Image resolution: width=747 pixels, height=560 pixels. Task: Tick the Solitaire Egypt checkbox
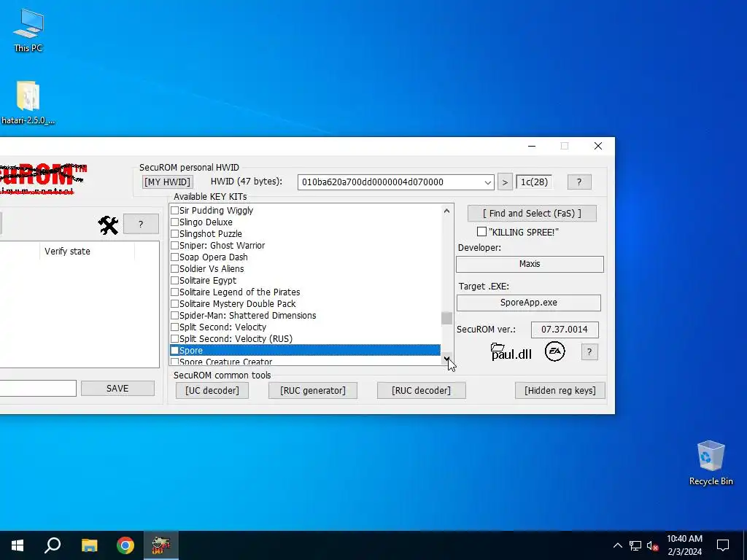pos(174,281)
